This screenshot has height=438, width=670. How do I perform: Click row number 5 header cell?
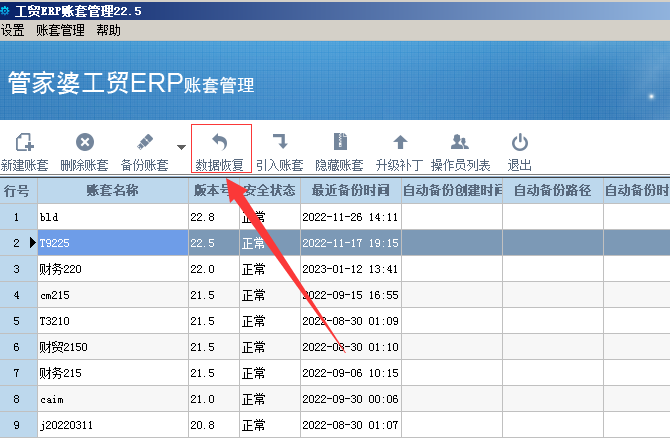pyautogui.click(x=18, y=321)
